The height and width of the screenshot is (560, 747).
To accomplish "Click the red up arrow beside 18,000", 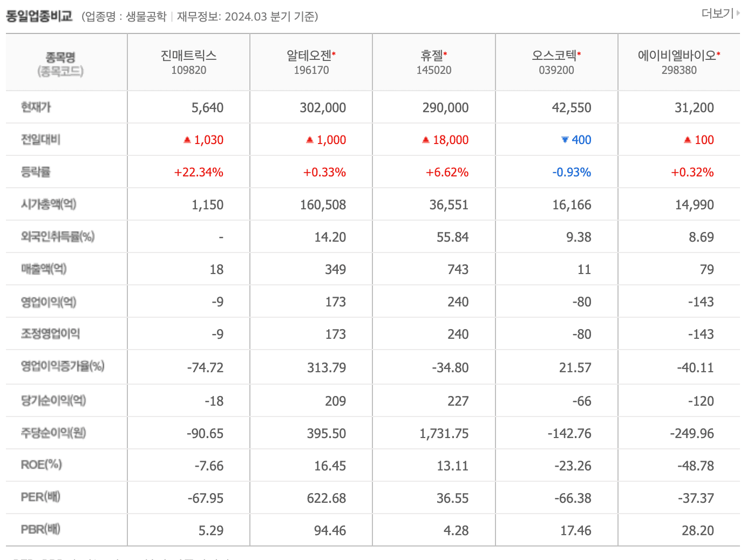I will (426, 140).
